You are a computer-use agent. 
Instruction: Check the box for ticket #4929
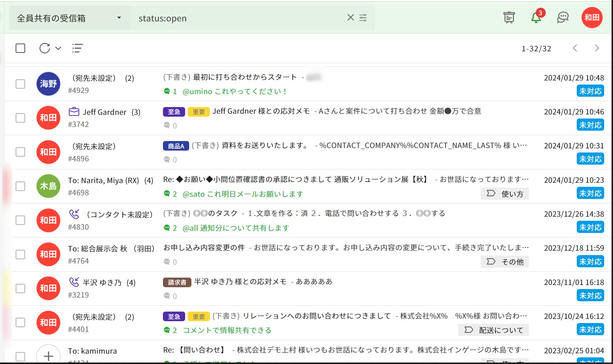point(20,84)
